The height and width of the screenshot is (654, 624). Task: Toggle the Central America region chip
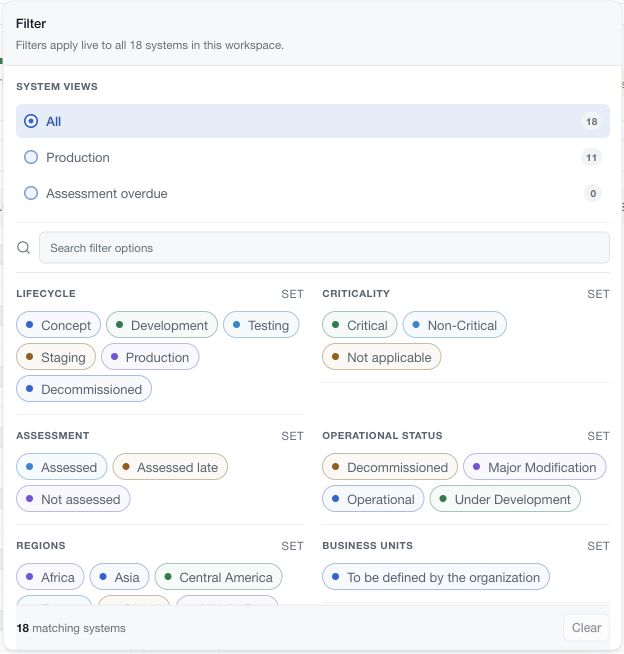coord(219,577)
